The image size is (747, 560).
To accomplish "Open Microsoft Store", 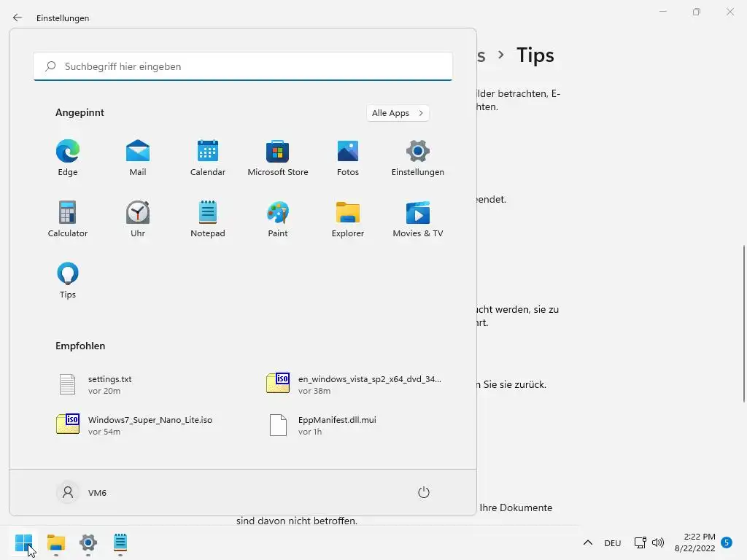I will pos(278,158).
